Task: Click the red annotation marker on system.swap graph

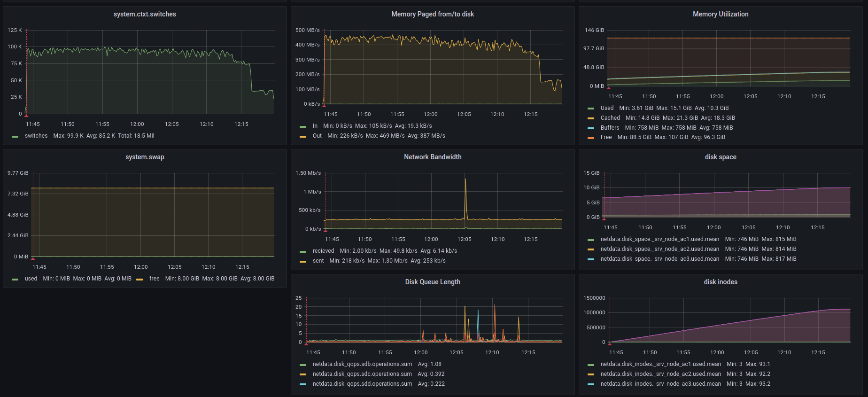Action: pyautogui.click(x=33, y=257)
